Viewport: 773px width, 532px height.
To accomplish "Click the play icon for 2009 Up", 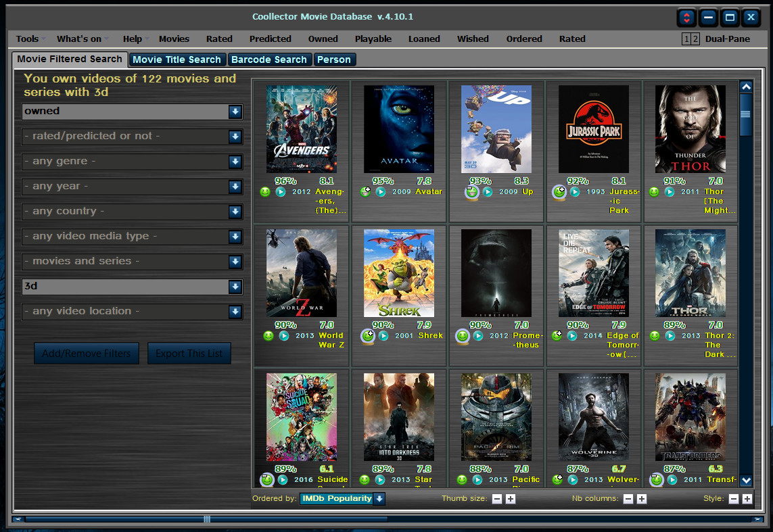I will pyautogui.click(x=488, y=191).
